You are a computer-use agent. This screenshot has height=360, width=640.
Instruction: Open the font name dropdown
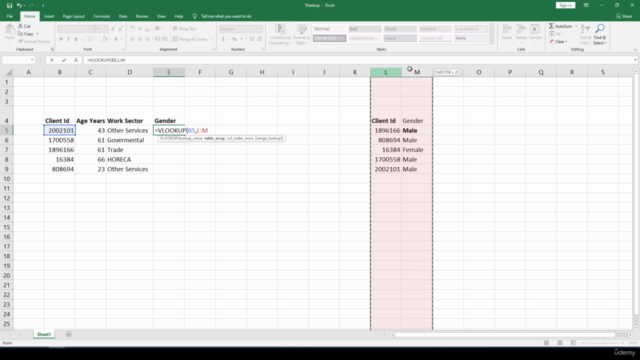[92, 29]
